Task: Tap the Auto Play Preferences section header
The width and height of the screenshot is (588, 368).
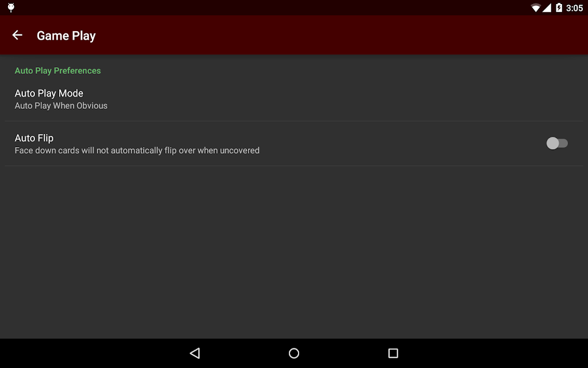Action: coord(58,71)
